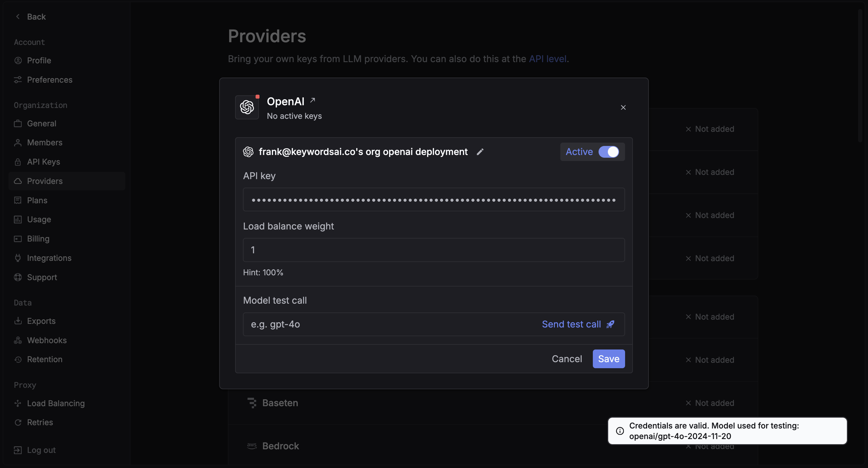Click the Members person icon
Screen dimensions: 868x468
[18, 142]
